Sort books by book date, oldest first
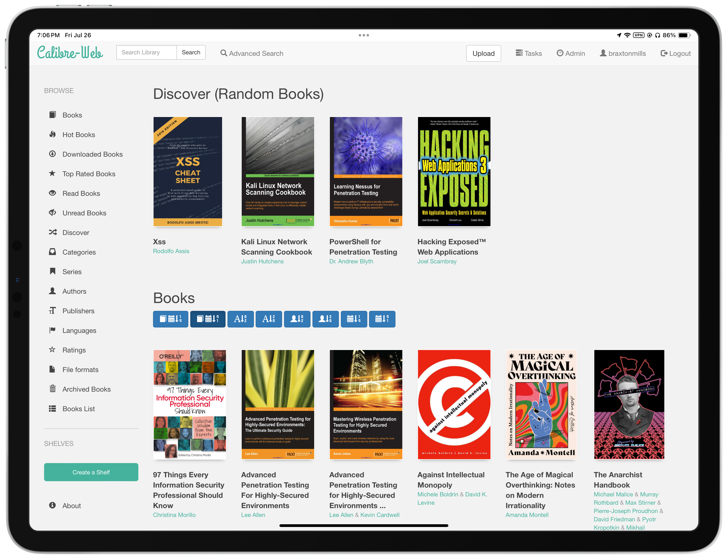This screenshot has width=728, height=560. pyautogui.click(x=208, y=319)
